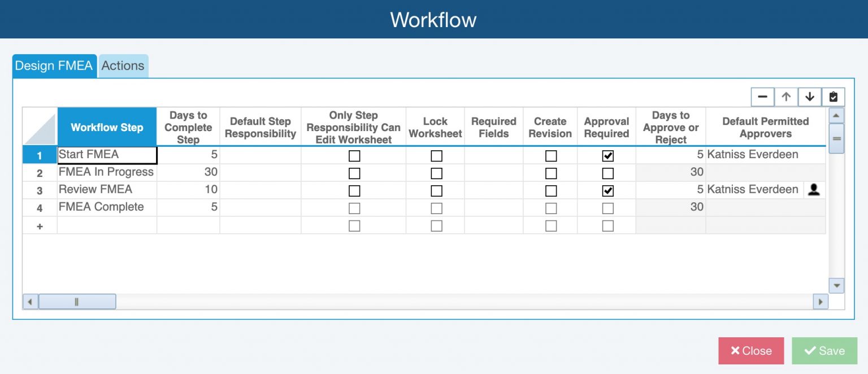The height and width of the screenshot is (374, 868).
Task: Add a new step using the plus icon
Action: (x=40, y=225)
